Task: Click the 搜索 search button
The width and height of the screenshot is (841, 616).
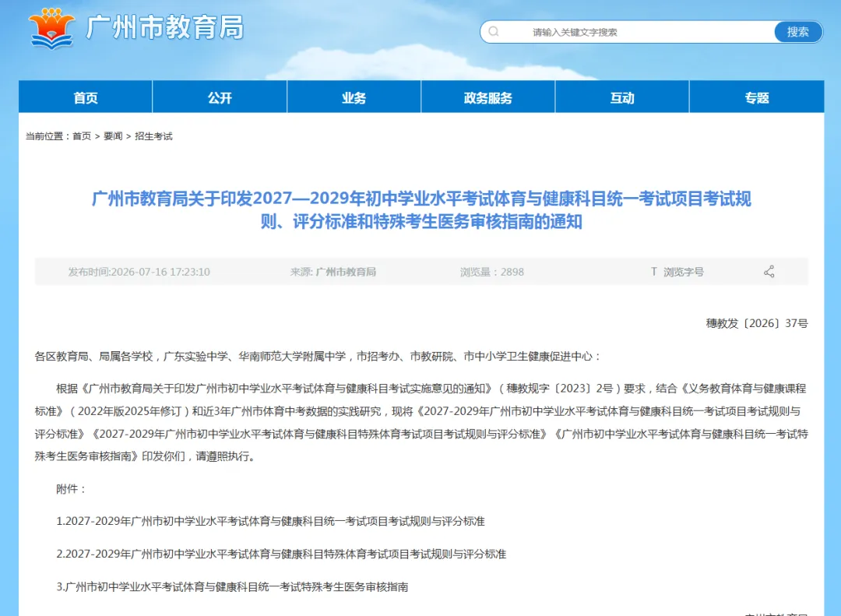Action: click(x=797, y=32)
